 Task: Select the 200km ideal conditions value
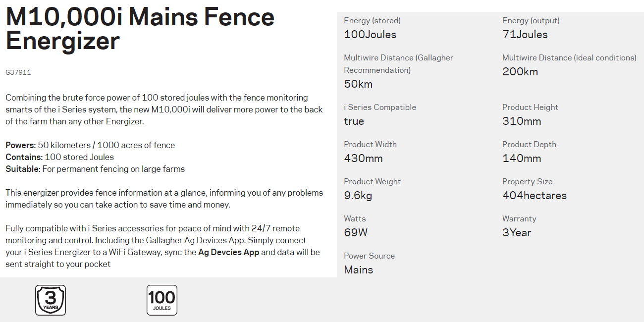[x=520, y=72]
